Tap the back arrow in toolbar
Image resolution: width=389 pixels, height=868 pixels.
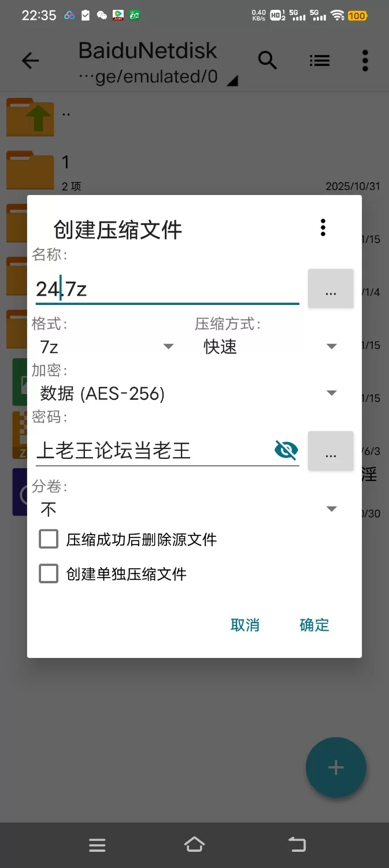pos(30,61)
